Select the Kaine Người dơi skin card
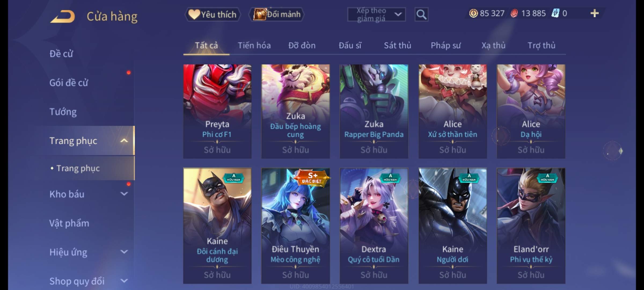 [x=453, y=226]
